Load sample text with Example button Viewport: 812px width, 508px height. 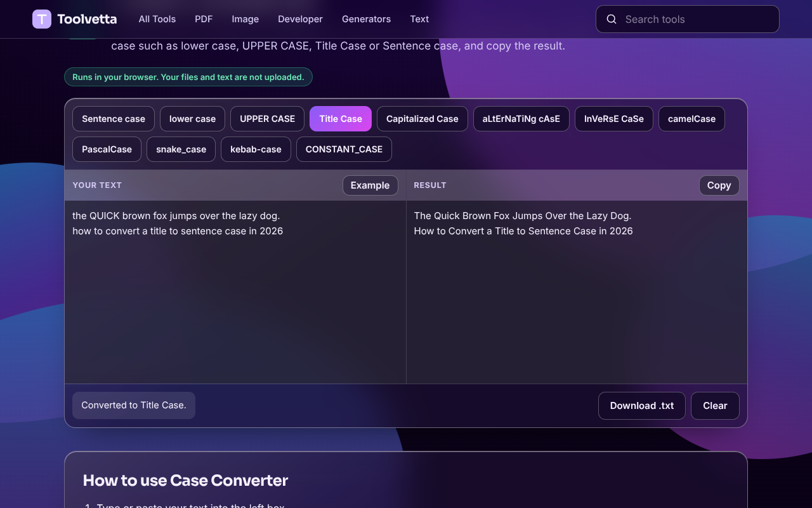[370, 185]
